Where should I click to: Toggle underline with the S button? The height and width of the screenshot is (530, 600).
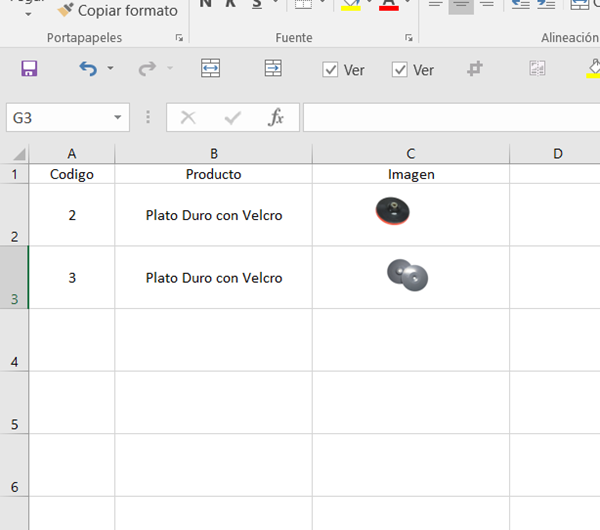pos(257,4)
